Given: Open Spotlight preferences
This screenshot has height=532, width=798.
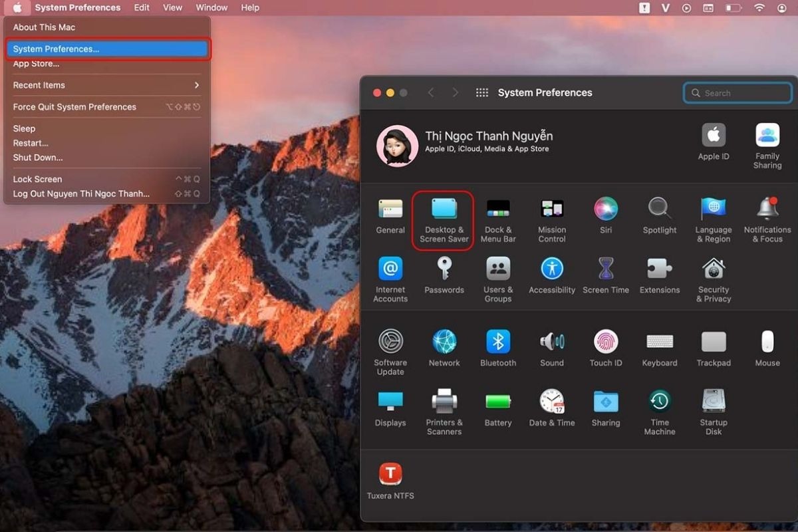Looking at the screenshot, I should 660,216.
